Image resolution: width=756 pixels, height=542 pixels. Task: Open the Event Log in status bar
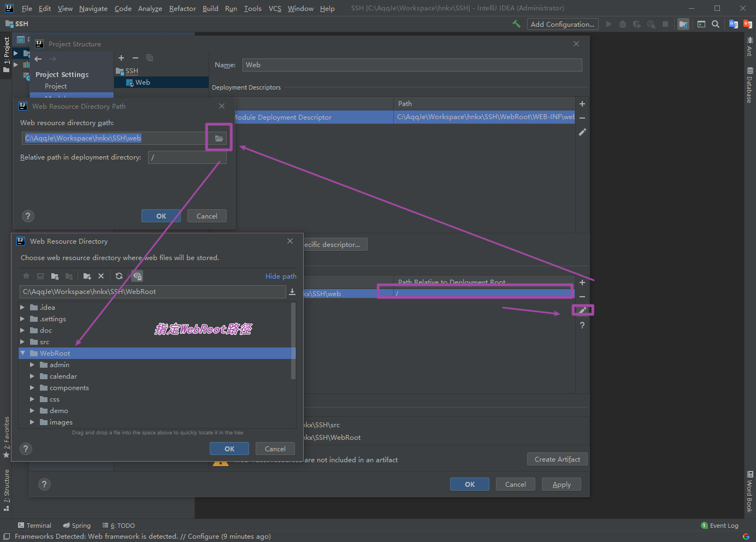719,526
